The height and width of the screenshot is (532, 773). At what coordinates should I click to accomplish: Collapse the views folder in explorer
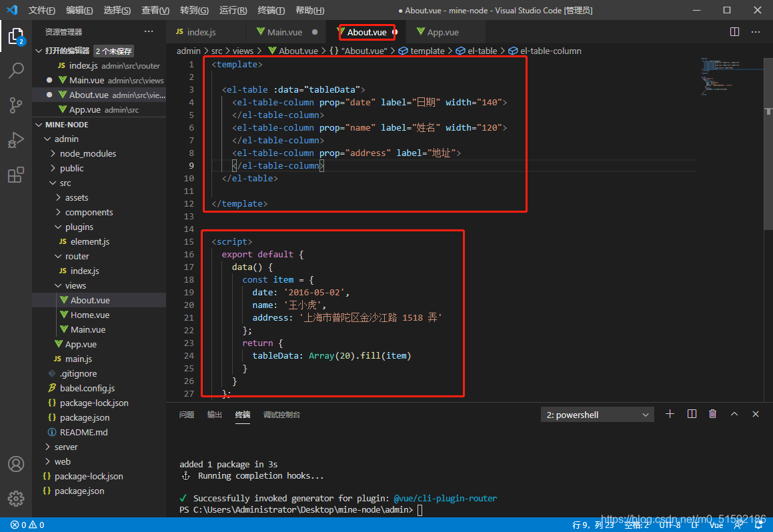coord(75,285)
